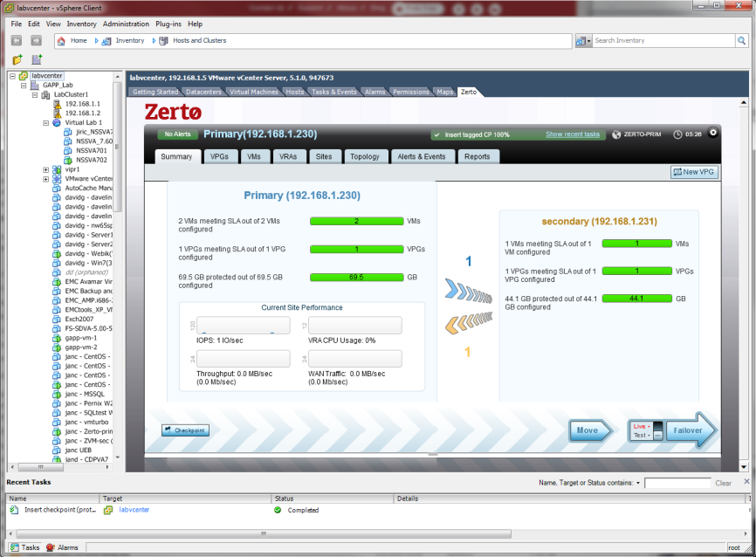The image size is (756, 557).
Task: Click the Insert checkpoint task icon
Action: pyautogui.click(x=14, y=510)
